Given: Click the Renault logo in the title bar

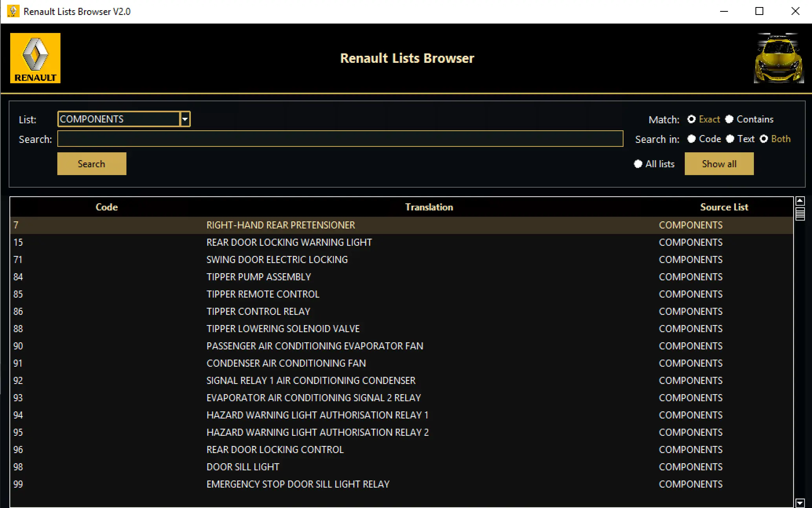Looking at the screenshot, I should pos(13,11).
